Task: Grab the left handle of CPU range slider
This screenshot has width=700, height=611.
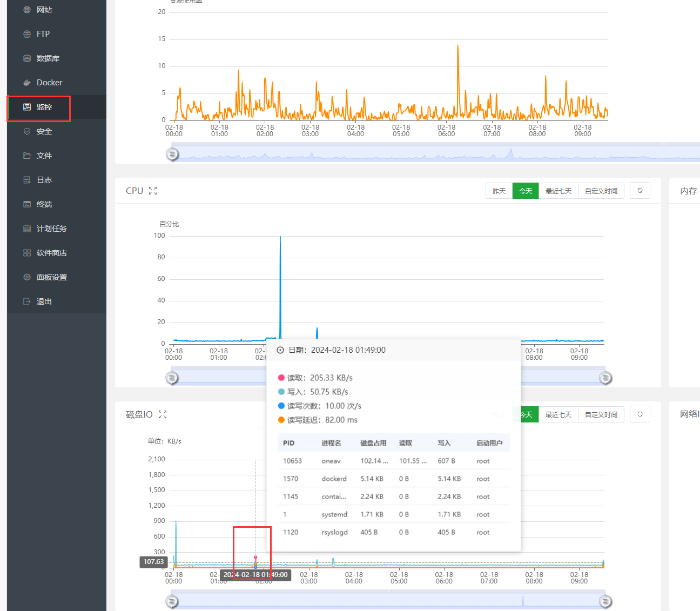Action: 172,378
